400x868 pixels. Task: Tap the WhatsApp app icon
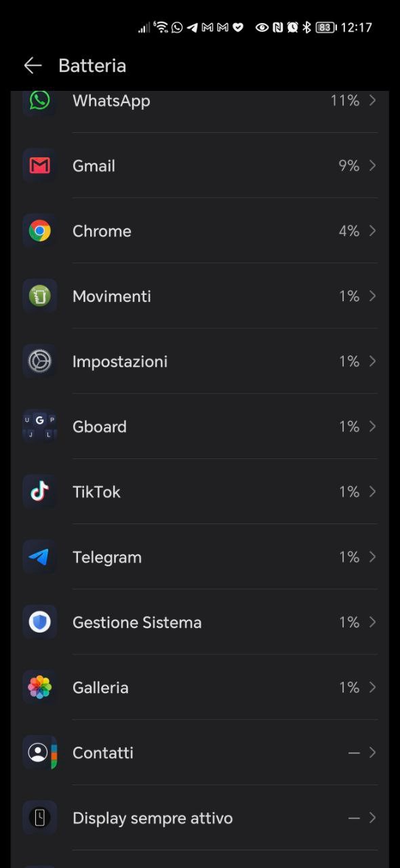point(39,100)
